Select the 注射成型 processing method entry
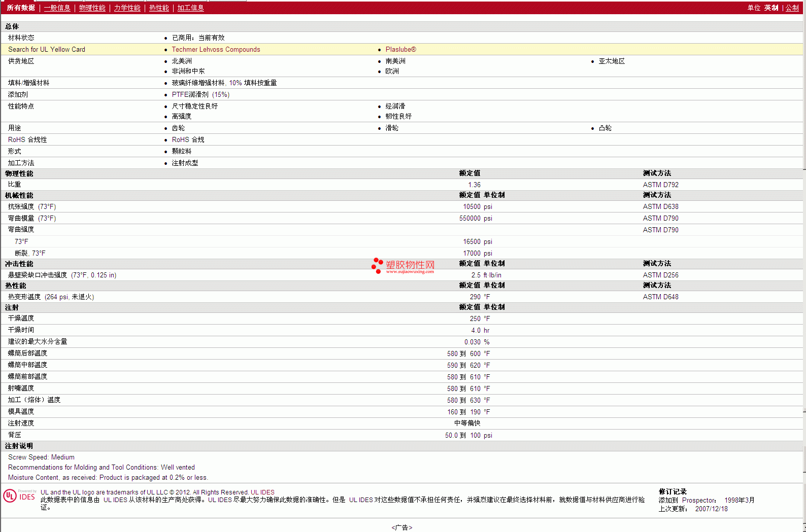 [x=185, y=163]
